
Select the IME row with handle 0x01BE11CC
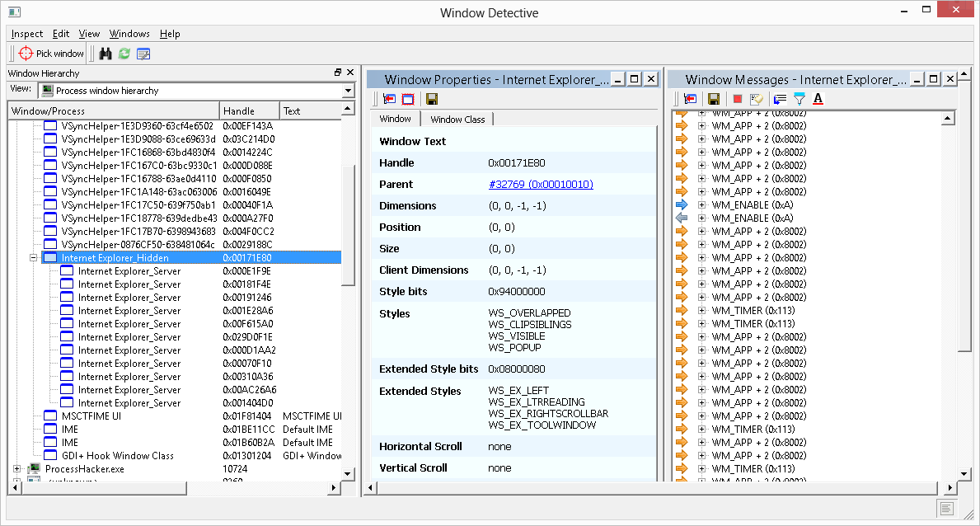192,429
